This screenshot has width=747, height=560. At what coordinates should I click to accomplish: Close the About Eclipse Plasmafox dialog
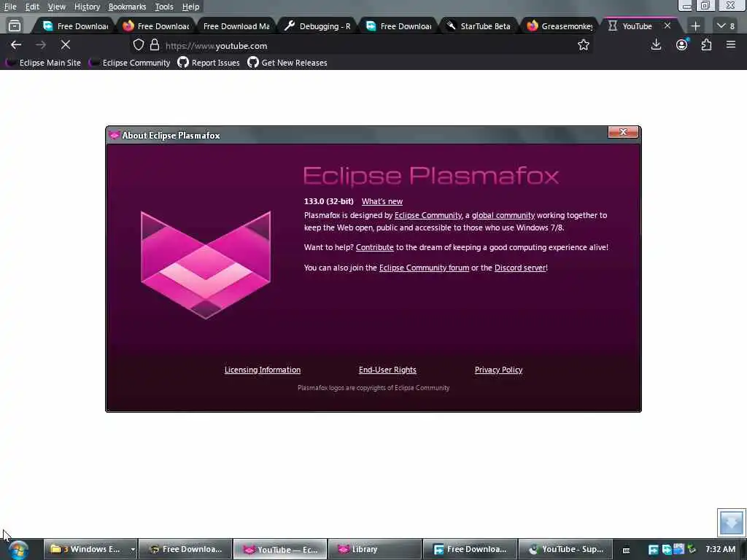(623, 132)
